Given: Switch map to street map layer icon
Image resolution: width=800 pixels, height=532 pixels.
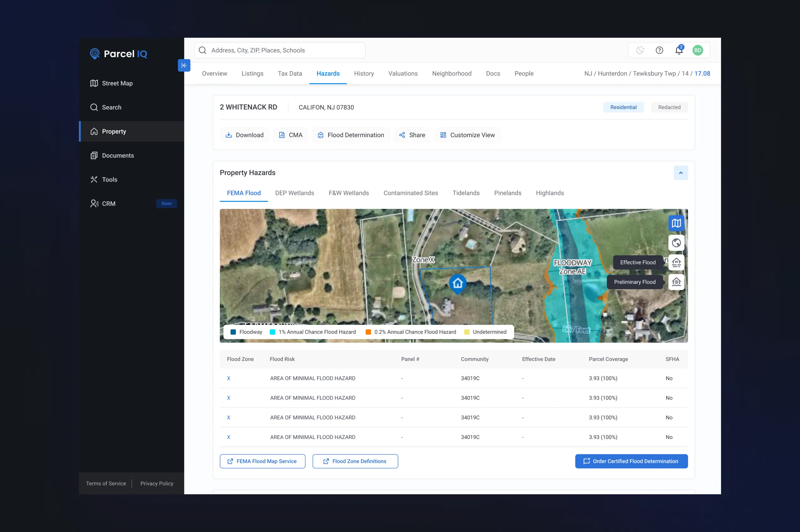Looking at the screenshot, I should [x=676, y=223].
